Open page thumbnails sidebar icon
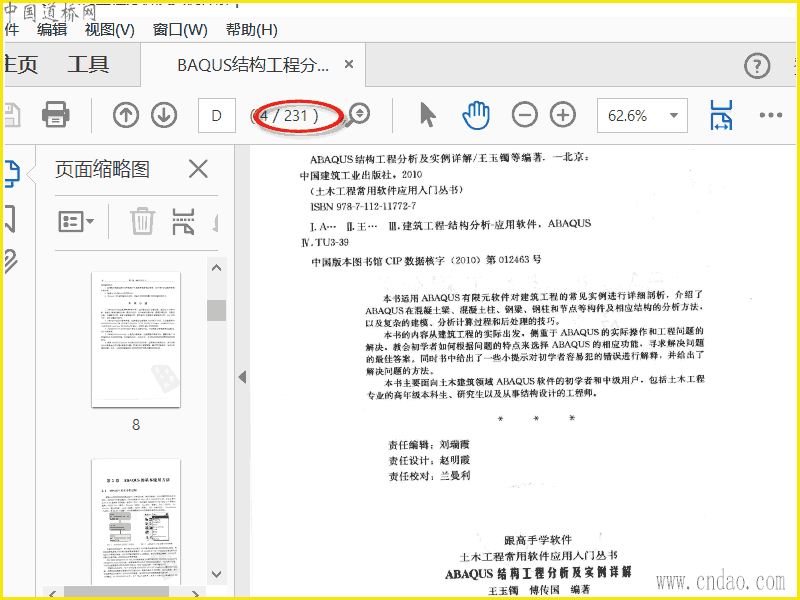The image size is (800, 600). 12,174
